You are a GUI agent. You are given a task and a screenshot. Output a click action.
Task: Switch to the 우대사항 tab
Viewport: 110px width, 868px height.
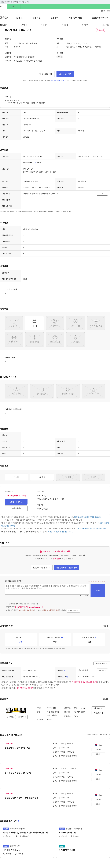(x=44, y=25)
